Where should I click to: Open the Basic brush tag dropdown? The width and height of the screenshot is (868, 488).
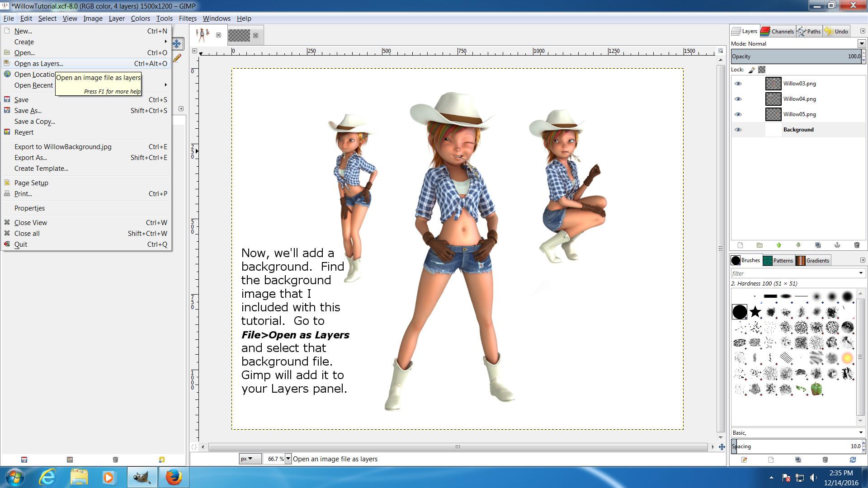[861, 432]
